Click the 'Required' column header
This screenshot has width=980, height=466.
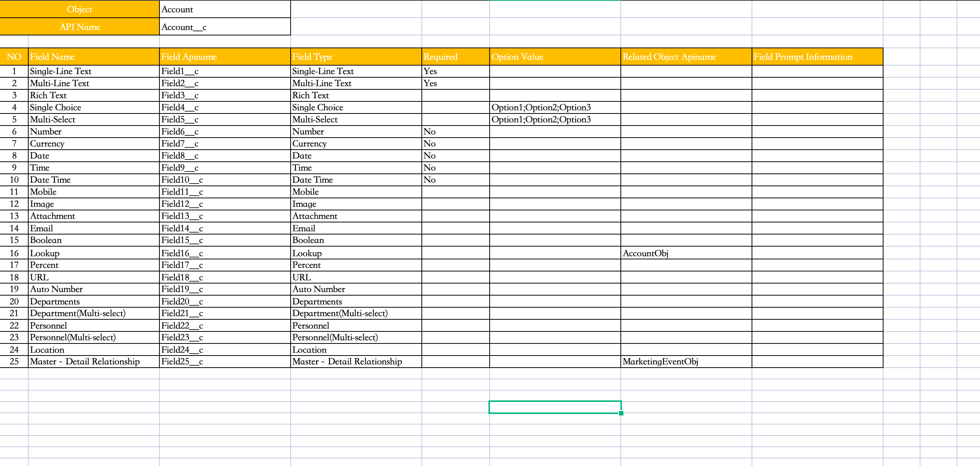coord(456,57)
